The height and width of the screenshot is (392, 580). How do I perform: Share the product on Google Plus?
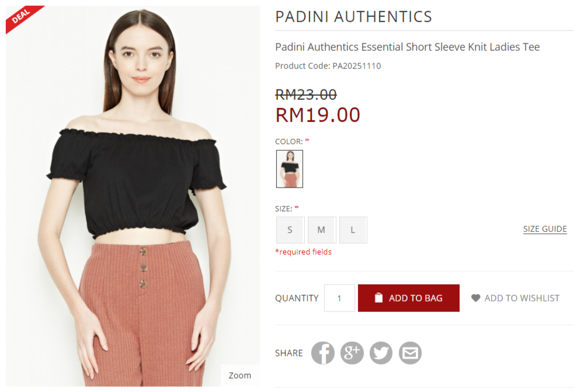tap(352, 353)
